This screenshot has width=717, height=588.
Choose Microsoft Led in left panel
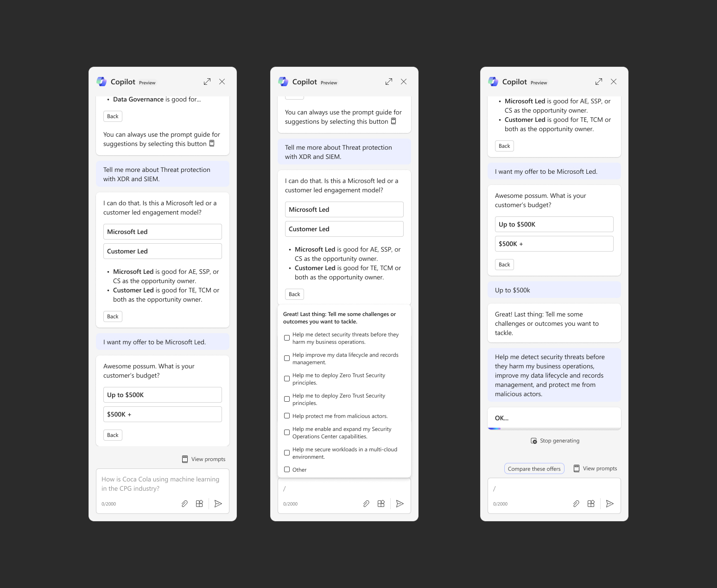tap(163, 232)
